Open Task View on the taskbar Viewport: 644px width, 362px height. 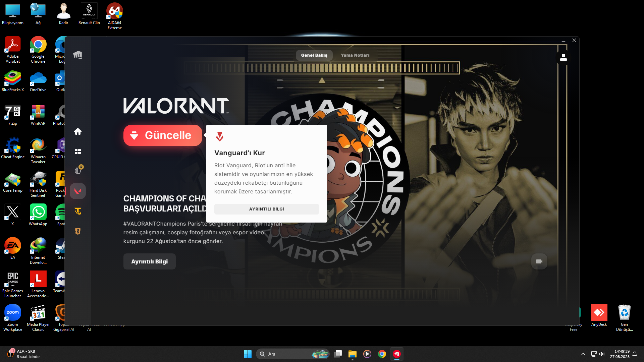click(338, 354)
